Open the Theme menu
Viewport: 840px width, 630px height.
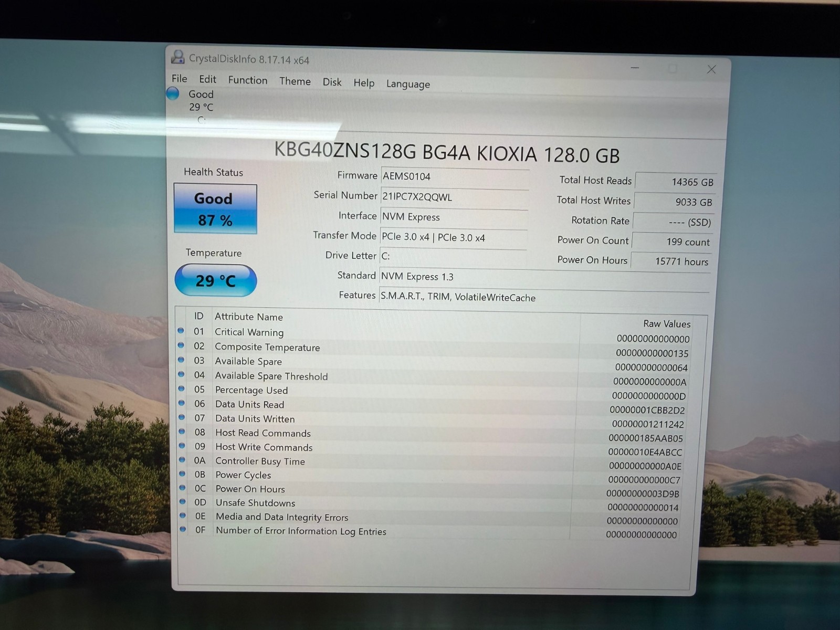295,81
